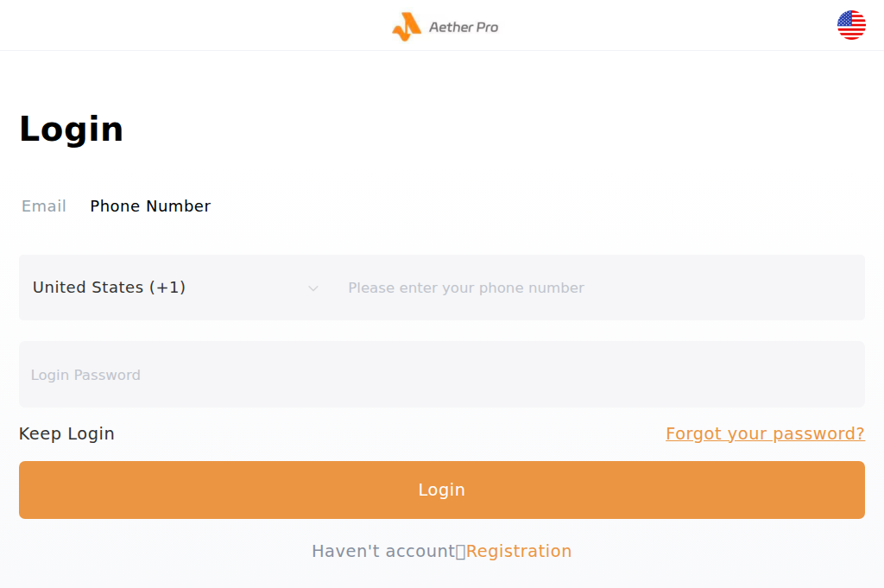Click the Aether Pro brand name text
Viewport: 884px width, 588px height.
tap(464, 27)
